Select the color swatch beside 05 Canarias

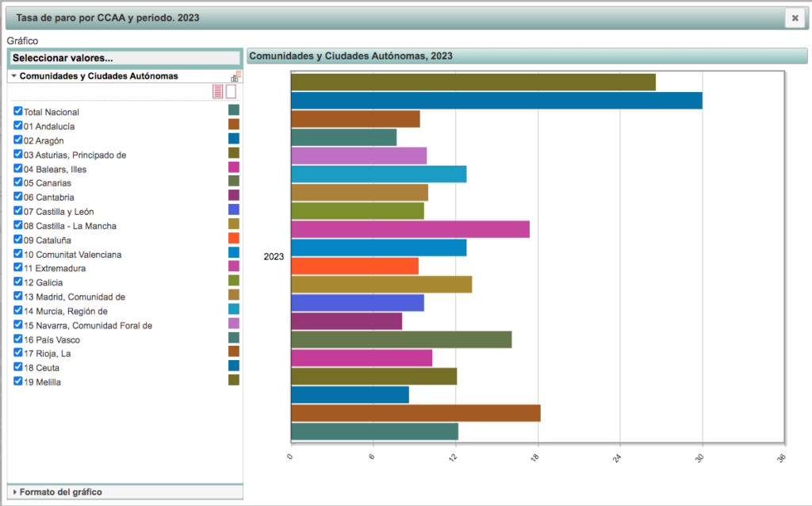click(233, 182)
